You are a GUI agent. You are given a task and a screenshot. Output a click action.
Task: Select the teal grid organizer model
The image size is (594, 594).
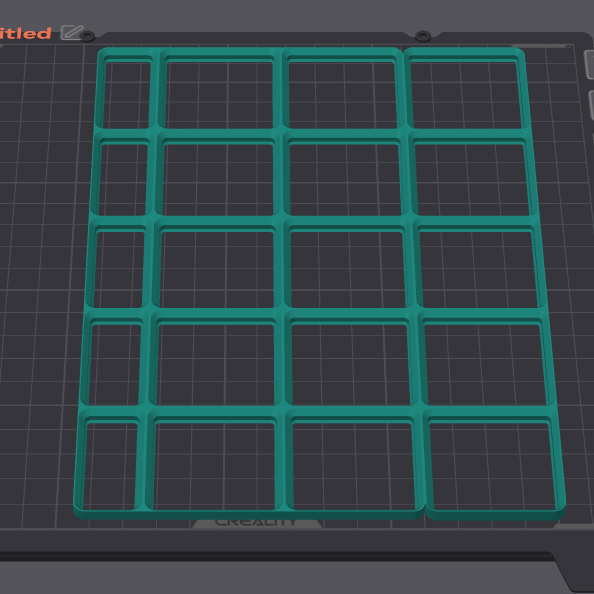pyautogui.click(x=319, y=283)
